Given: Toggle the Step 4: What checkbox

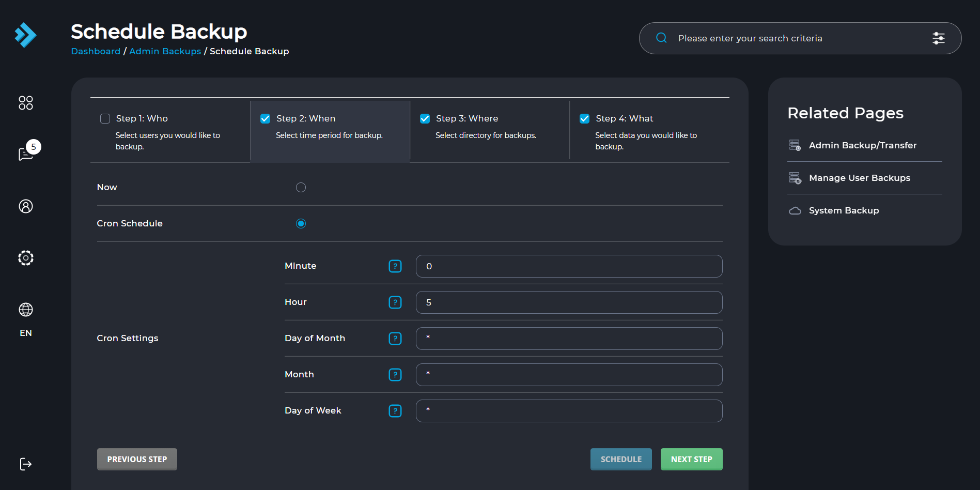Looking at the screenshot, I should [585, 119].
